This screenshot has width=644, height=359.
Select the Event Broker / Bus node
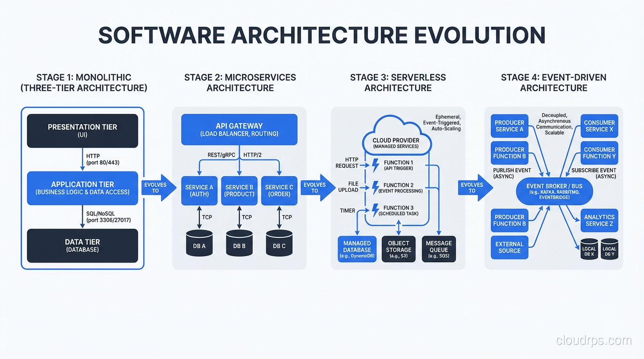[x=554, y=191]
